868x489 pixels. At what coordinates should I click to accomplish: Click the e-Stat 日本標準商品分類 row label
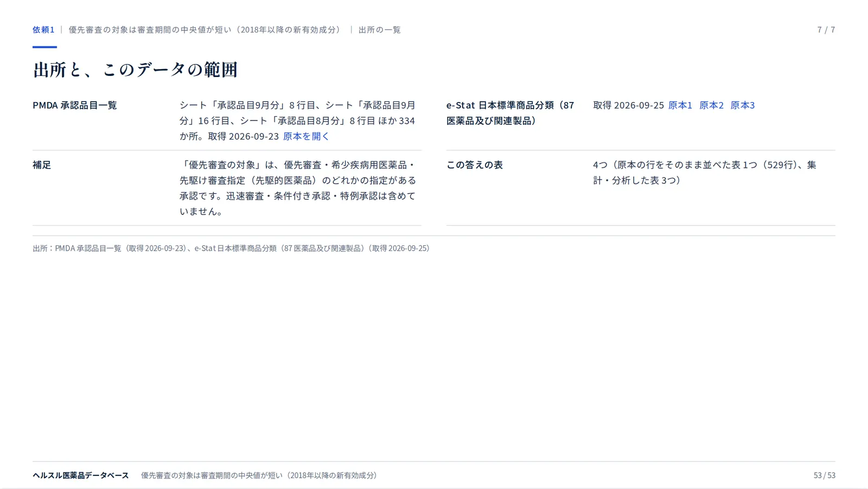(x=510, y=113)
